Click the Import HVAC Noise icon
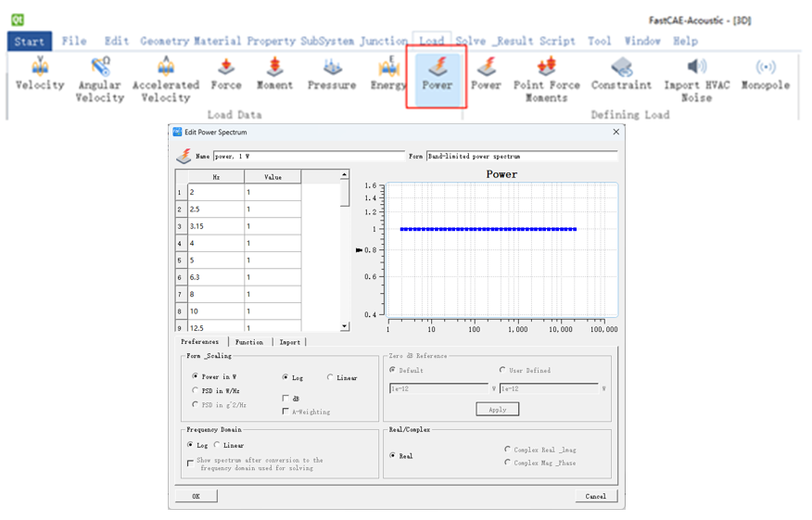 696,68
